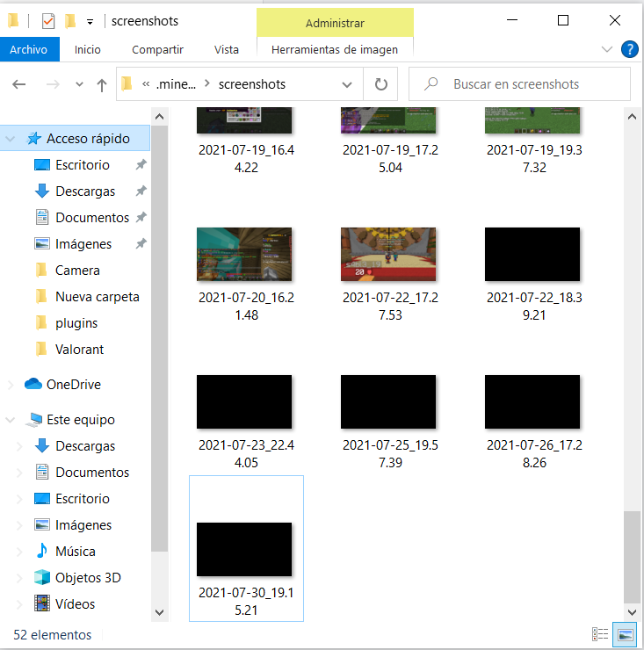Open the recent locations dropdown
This screenshot has width=644, height=650.
pos(79,84)
